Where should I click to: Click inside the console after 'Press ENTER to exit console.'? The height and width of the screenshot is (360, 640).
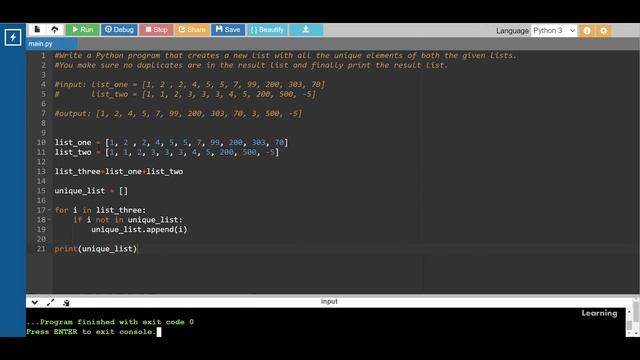coord(159,332)
